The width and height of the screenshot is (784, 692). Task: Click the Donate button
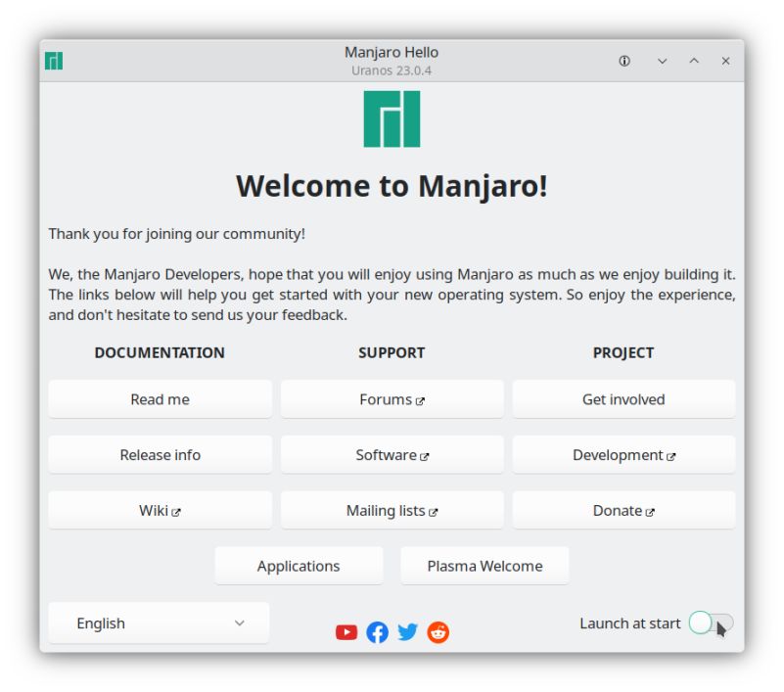coord(623,511)
